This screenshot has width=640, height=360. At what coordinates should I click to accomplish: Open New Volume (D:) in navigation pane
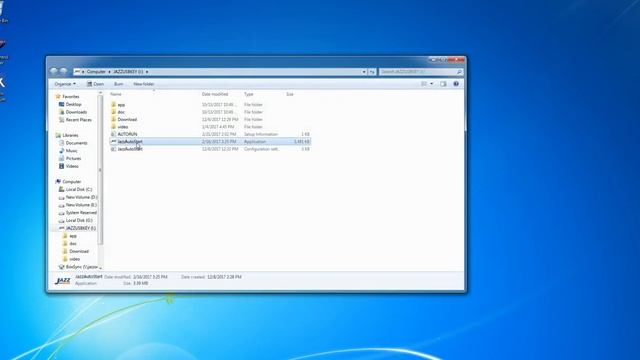pyautogui.click(x=81, y=197)
